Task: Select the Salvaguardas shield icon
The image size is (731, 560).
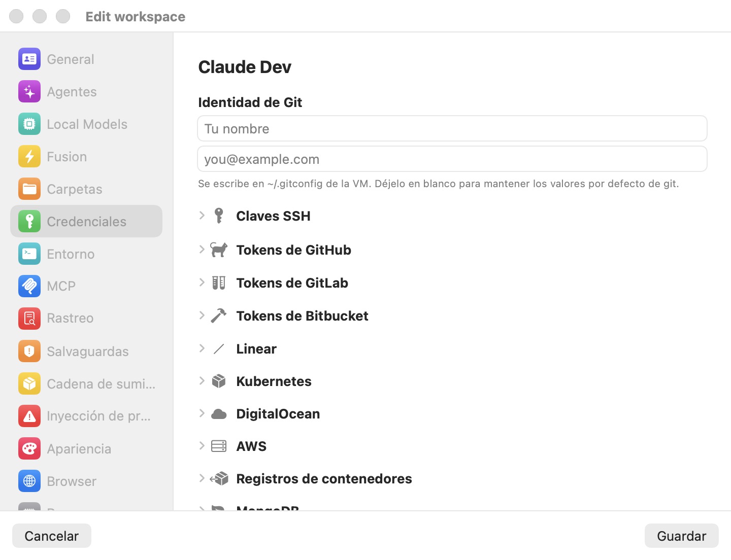Action: 29,351
